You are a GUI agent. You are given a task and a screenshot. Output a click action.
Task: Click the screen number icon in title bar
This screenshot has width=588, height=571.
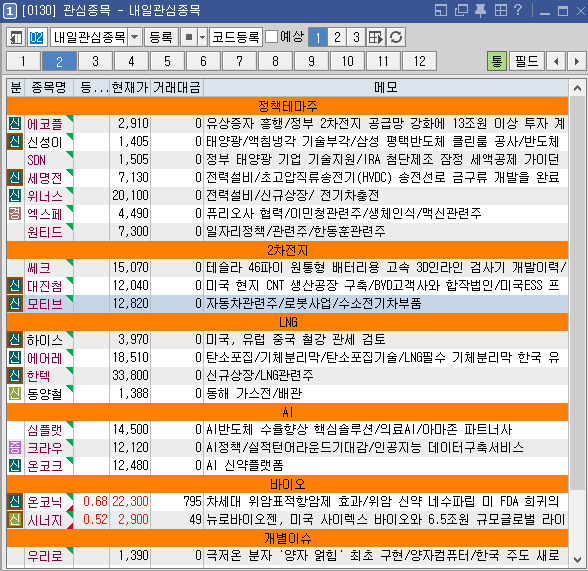click(10, 11)
